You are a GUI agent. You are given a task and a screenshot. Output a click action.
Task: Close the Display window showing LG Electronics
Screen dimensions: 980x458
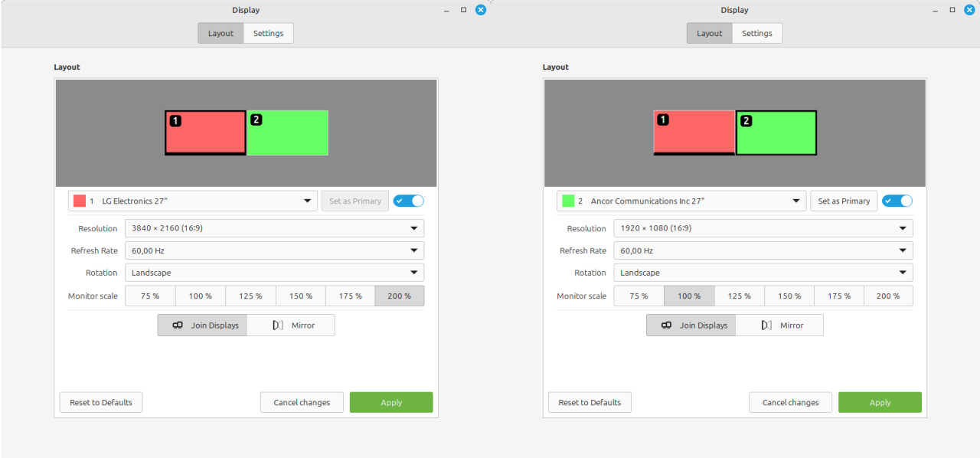tap(480, 10)
